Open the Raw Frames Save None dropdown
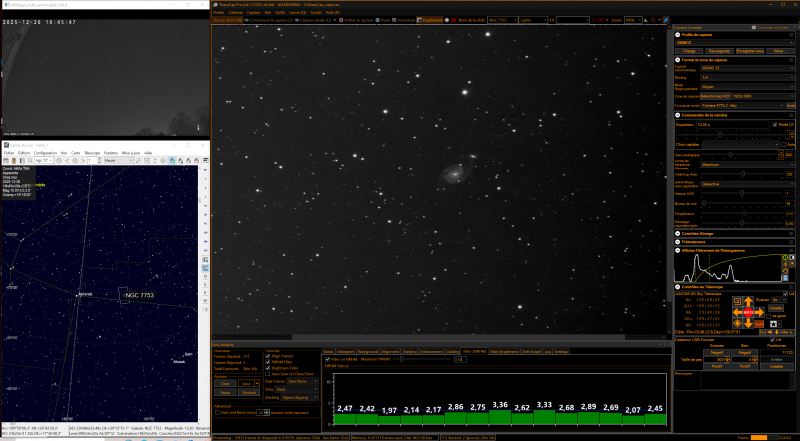800x441 pixels. tap(303, 381)
